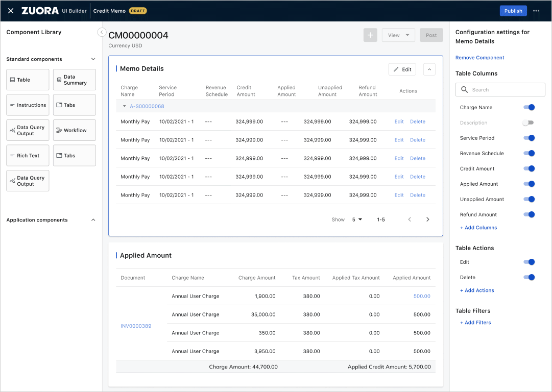The image size is (552, 392).
Task: Enable the Description column switch
Action: coord(528,123)
